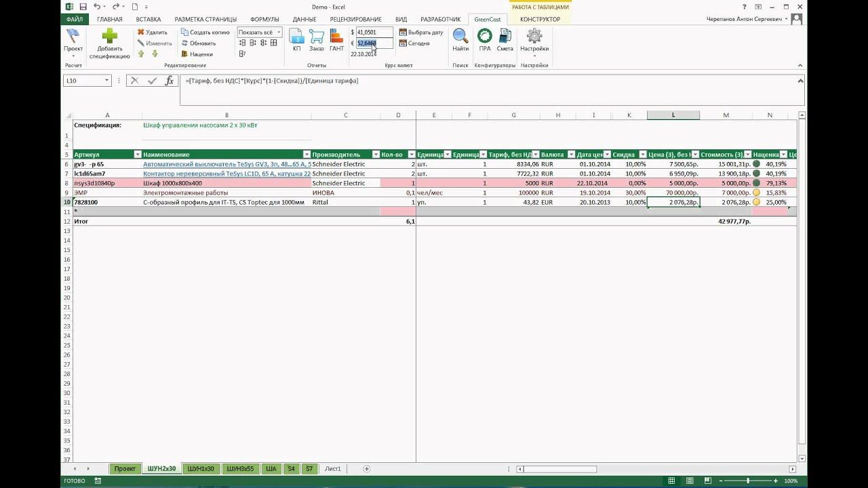
Task: Click the formula bar confirm checkmark
Action: [152, 81]
